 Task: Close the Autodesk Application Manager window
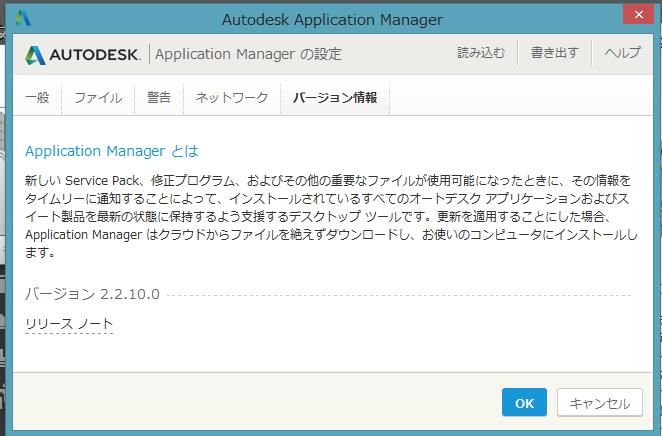[638, 15]
